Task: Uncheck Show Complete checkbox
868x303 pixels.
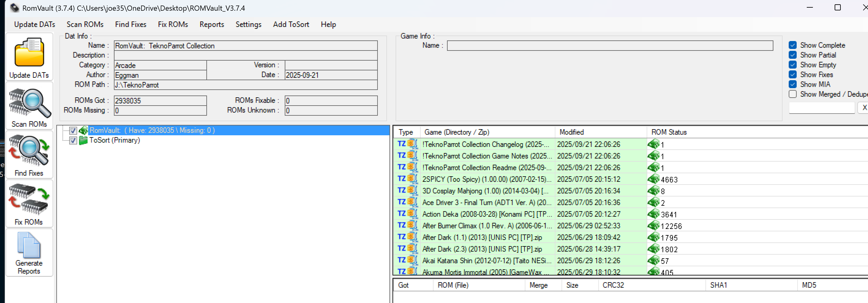Action: (x=792, y=45)
